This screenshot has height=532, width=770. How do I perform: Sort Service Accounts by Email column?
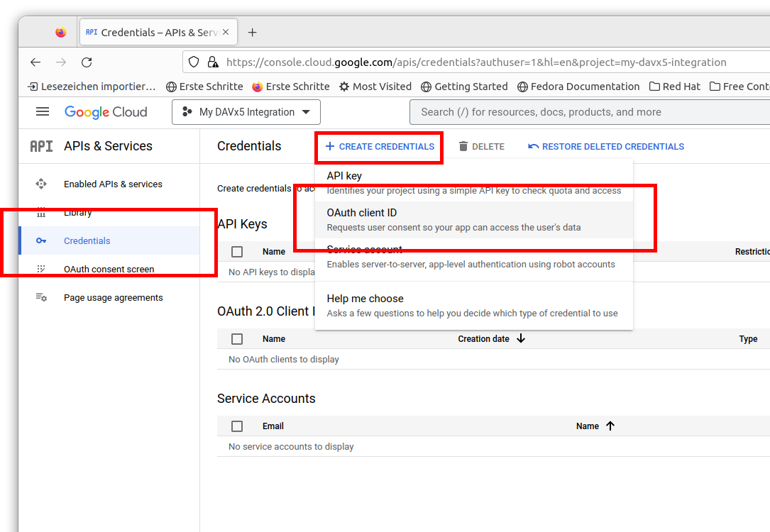pos(273,426)
